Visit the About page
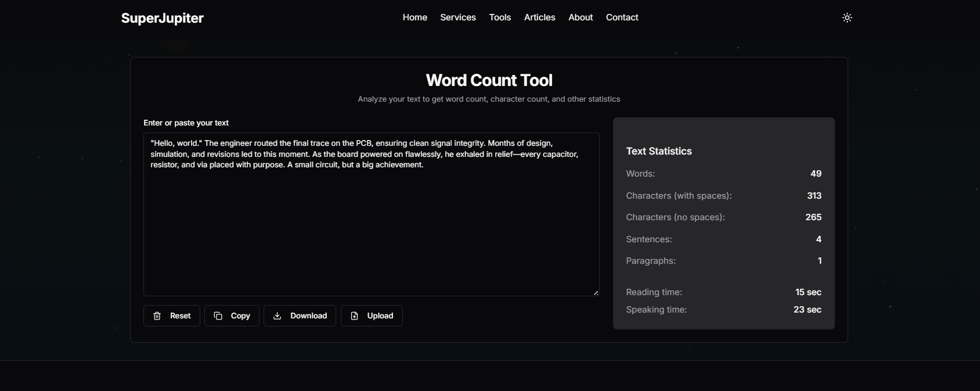 click(x=581, y=17)
